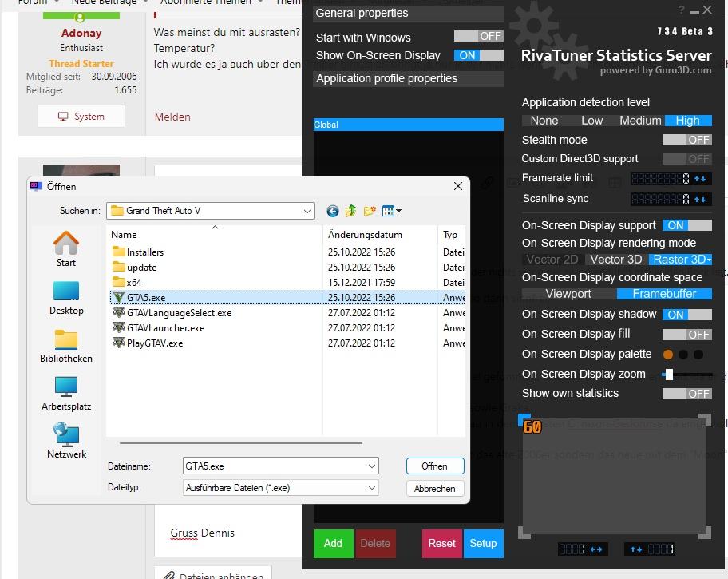The image size is (728, 579).
Task: Click the RivaTuner help question mark
Action: [x=682, y=10]
